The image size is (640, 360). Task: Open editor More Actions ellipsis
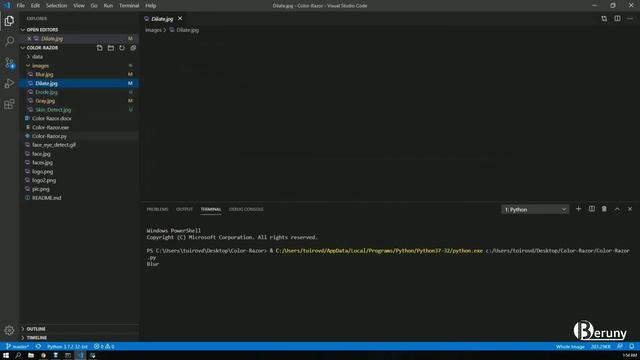[x=630, y=18]
